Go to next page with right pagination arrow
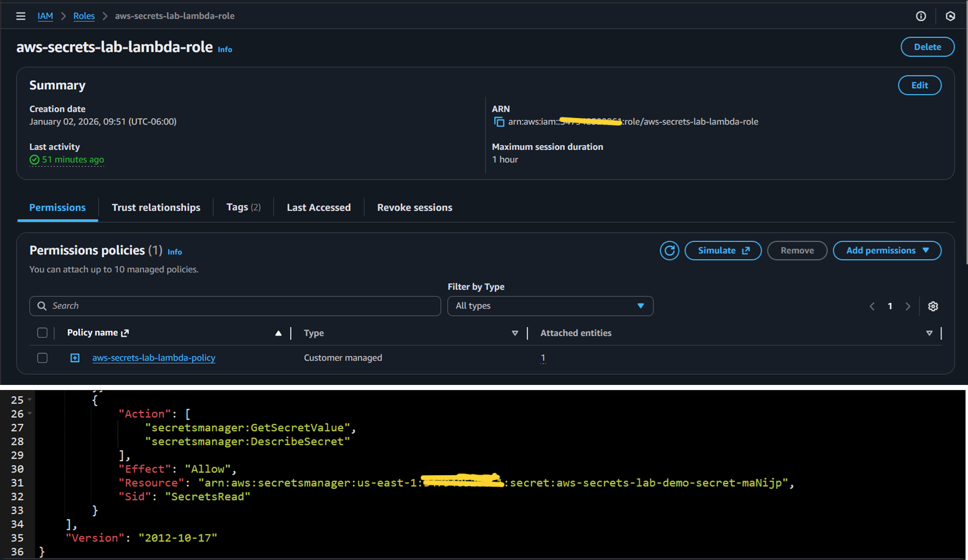The width and height of the screenshot is (968, 560). tap(908, 306)
